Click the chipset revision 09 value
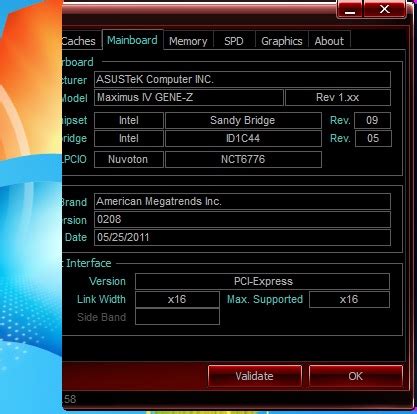 (x=372, y=120)
